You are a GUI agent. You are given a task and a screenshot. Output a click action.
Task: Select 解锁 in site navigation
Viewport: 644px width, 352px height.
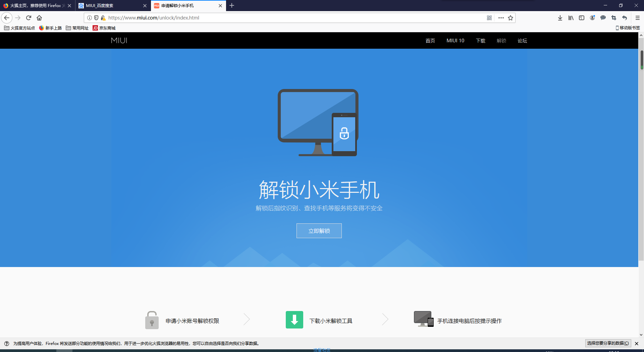(501, 41)
